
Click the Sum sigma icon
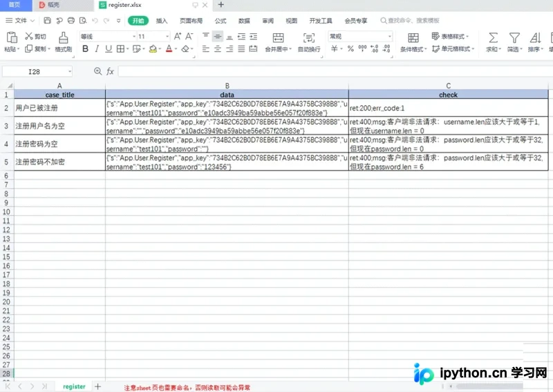click(494, 37)
